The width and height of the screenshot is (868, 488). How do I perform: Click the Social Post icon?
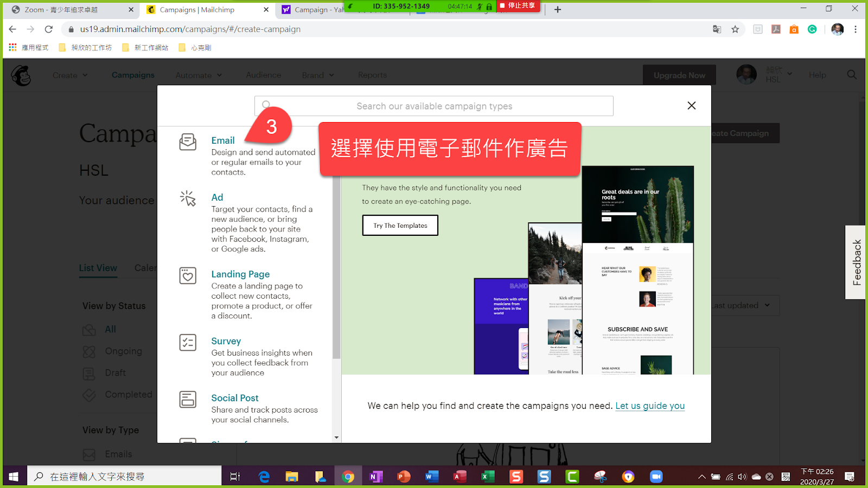pos(188,400)
